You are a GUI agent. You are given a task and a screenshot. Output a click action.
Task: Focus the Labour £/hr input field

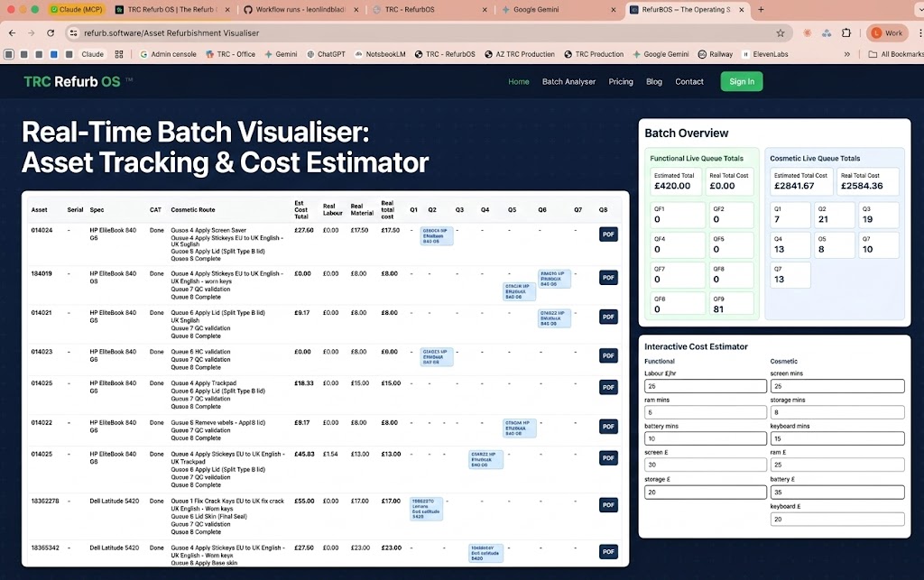(x=706, y=386)
